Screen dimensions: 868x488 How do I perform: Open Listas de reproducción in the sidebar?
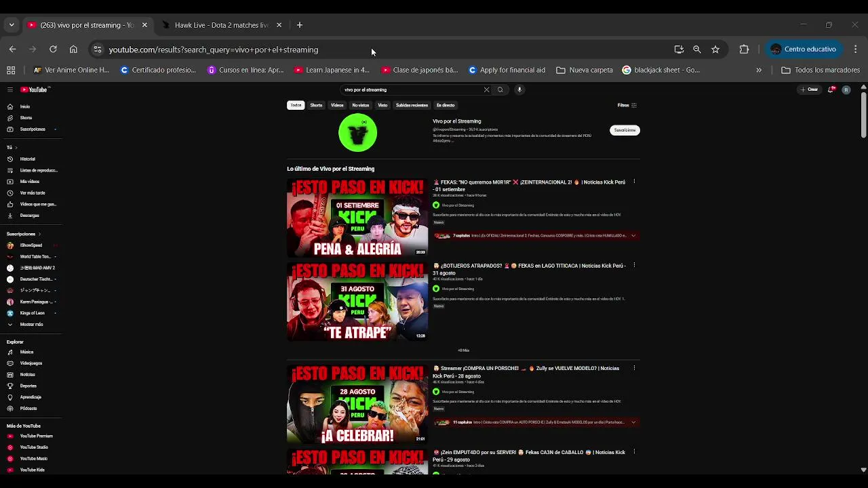click(39, 171)
